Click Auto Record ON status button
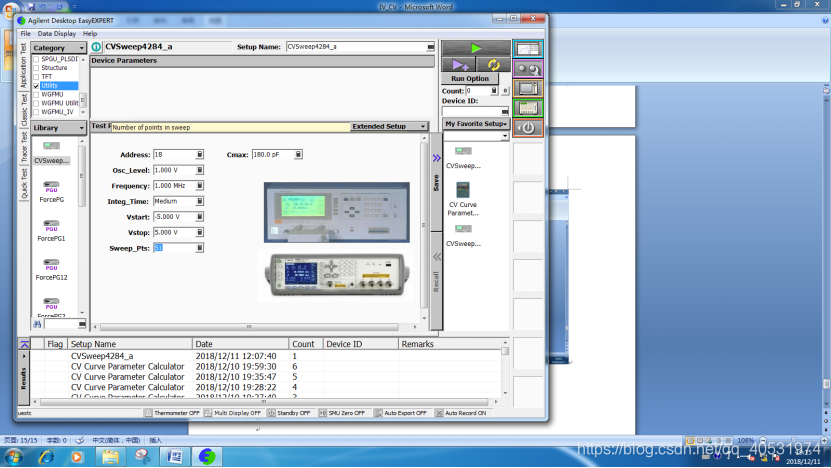Image resolution: width=831 pixels, height=468 pixels. 461,413
